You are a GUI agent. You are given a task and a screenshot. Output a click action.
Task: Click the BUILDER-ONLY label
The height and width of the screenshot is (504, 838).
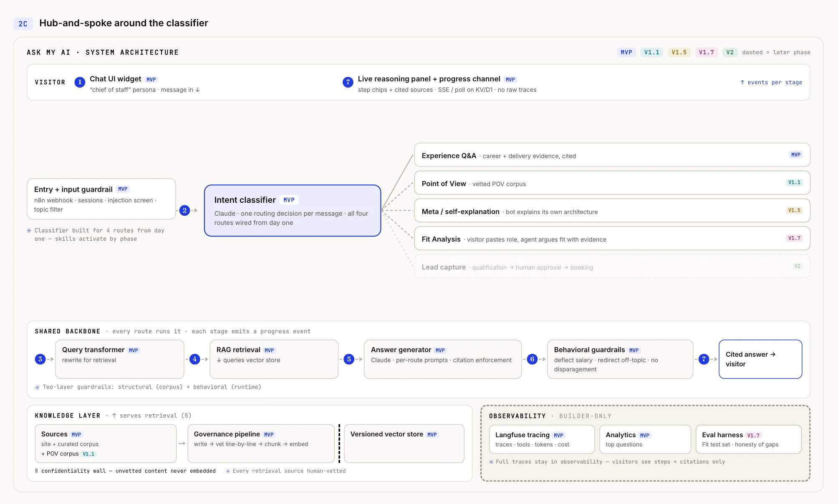click(586, 416)
